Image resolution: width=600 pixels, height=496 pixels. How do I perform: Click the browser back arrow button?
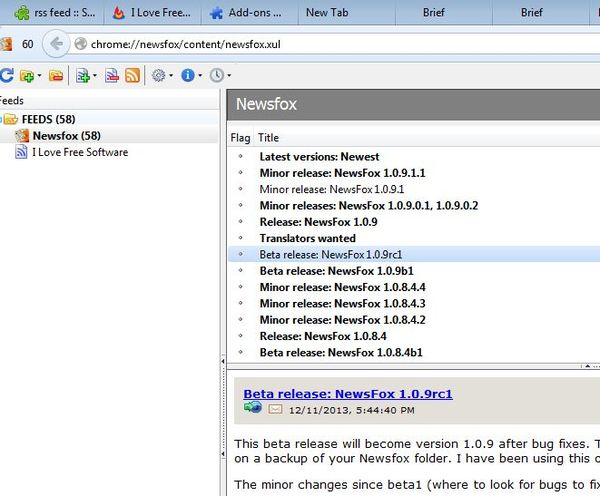pyautogui.click(x=56, y=44)
